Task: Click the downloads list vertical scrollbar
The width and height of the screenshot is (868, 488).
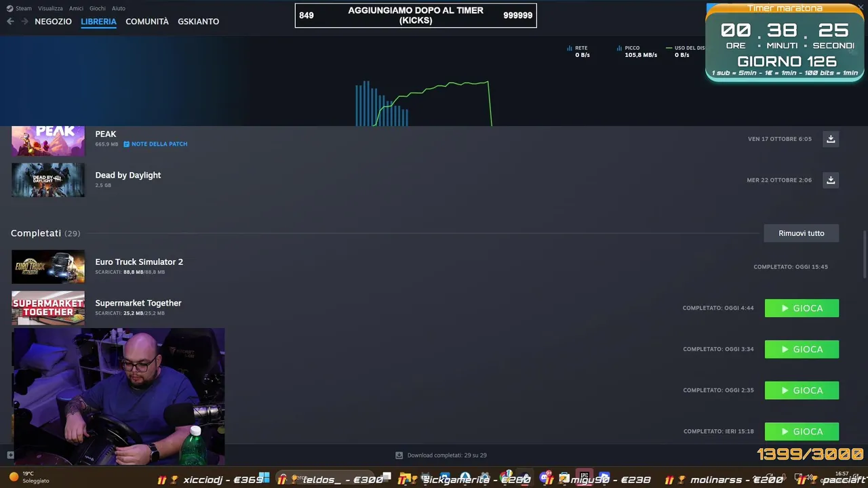Action: coord(865,254)
